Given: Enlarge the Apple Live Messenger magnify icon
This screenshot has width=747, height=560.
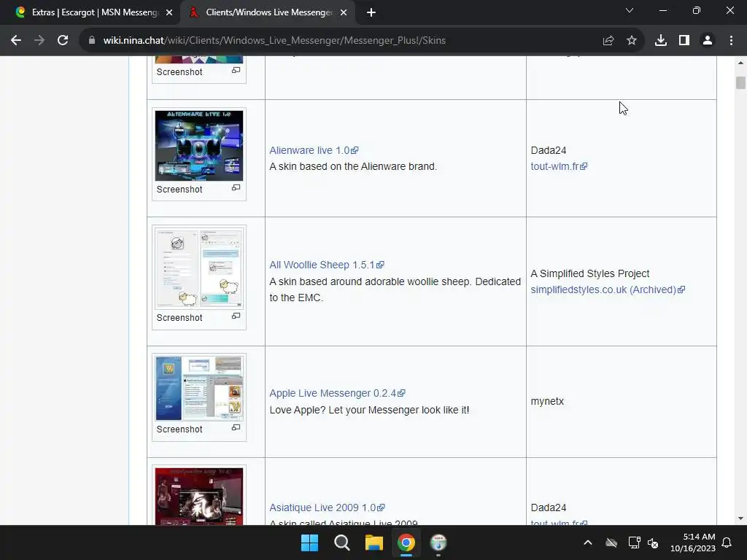Looking at the screenshot, I should 236,427.
